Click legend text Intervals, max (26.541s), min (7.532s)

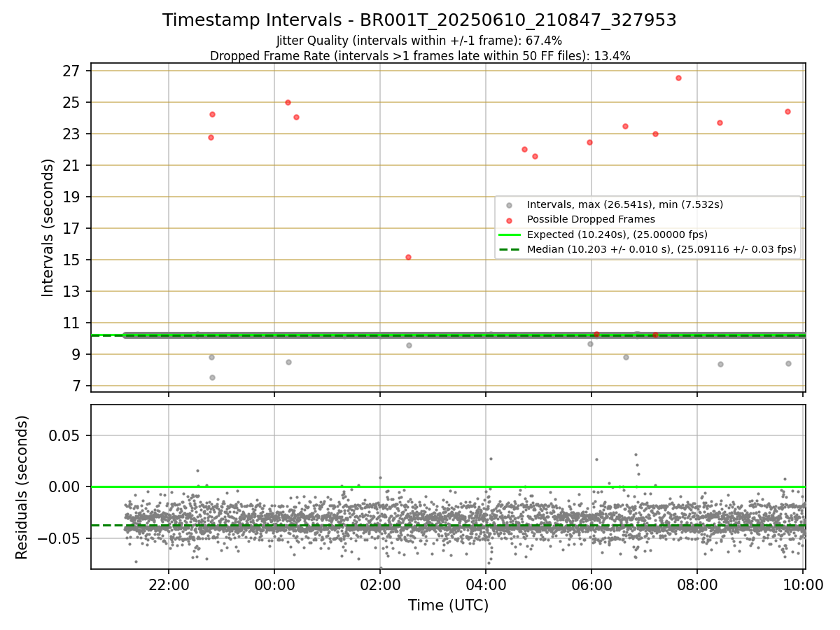click(x=625, y=205)
